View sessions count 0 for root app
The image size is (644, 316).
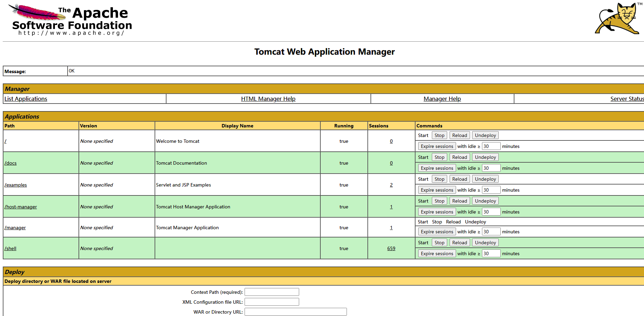click(391, 141)
